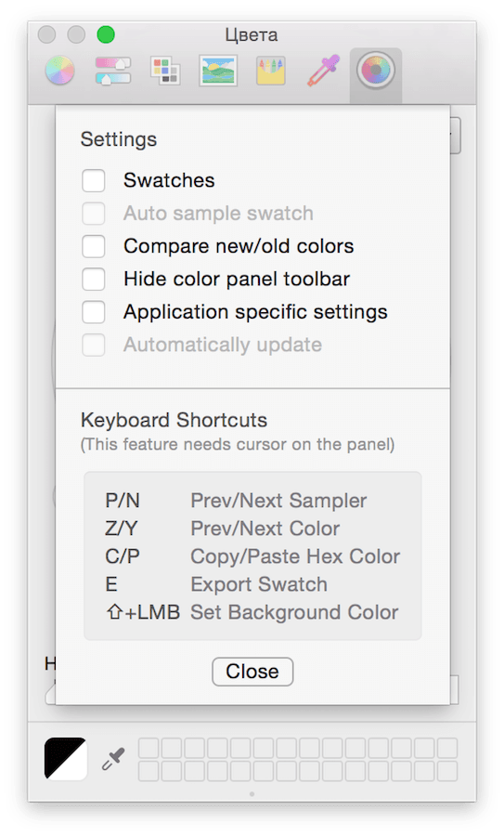
Task: Click the swatch drawer resize dot handle
Action: (x=252, y=794)
